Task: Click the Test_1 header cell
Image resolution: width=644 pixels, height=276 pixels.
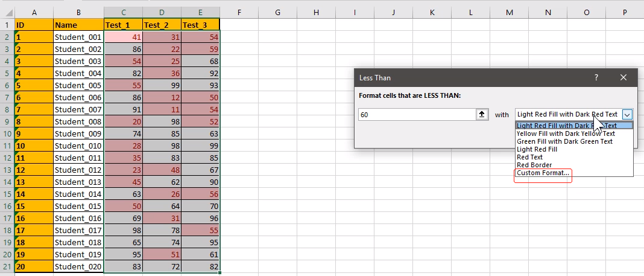Action: coord(123,25)
